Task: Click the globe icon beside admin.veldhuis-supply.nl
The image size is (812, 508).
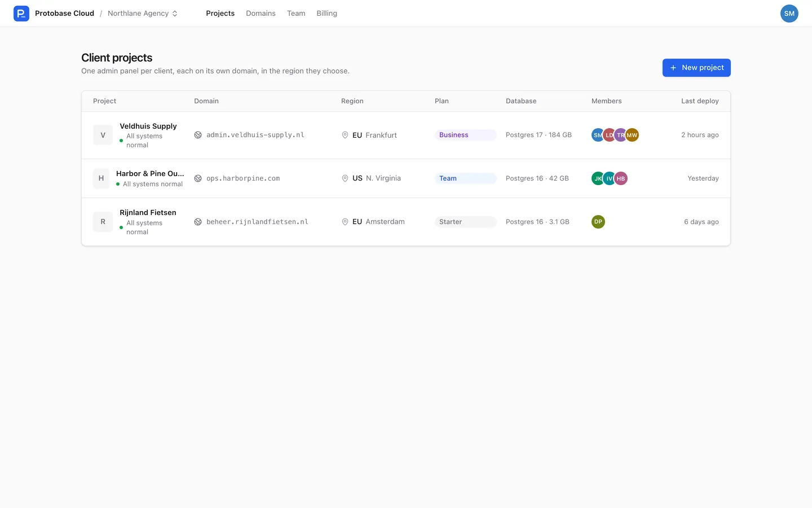Action: coord(198,135)
